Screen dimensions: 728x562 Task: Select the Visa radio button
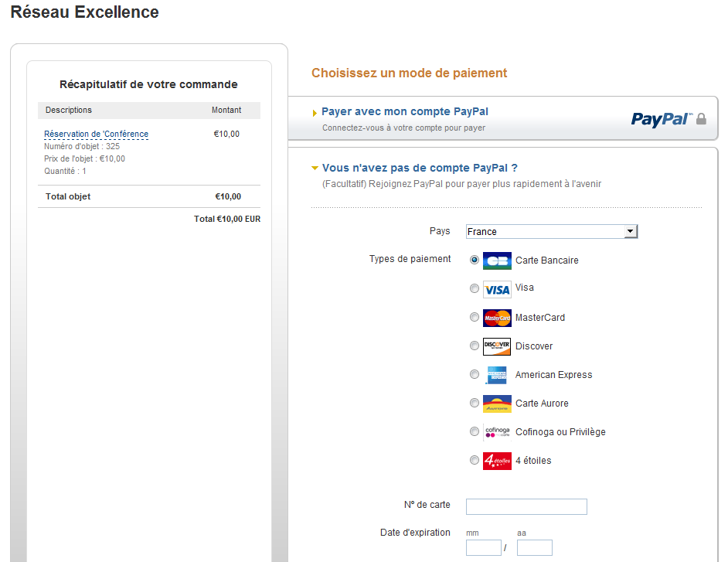click(474, 288)
